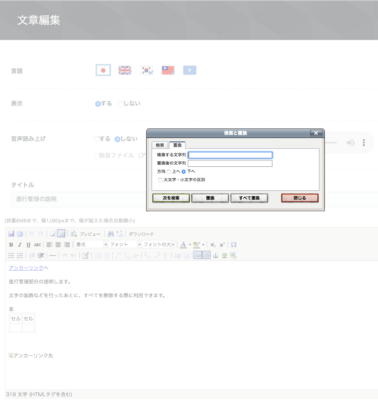Viewport: 378px width, 400px height.
Task: Click the 検索する文字列 input field
Action: [230, 155]
